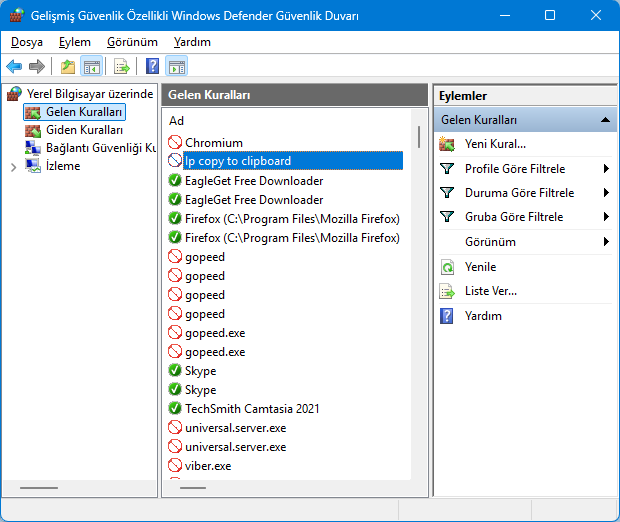Viewport: 620px width, 522px height.
Task: Click the blue Help toolbar icon
Action: pos(152,66)
